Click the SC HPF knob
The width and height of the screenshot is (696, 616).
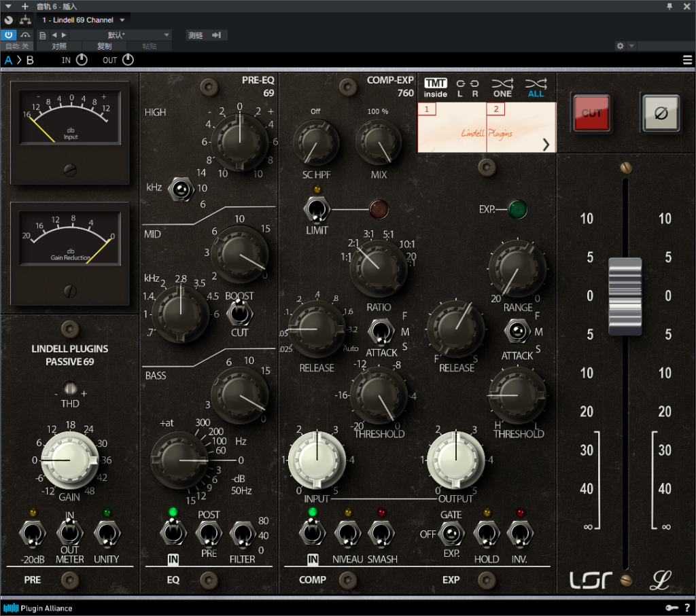317,143
